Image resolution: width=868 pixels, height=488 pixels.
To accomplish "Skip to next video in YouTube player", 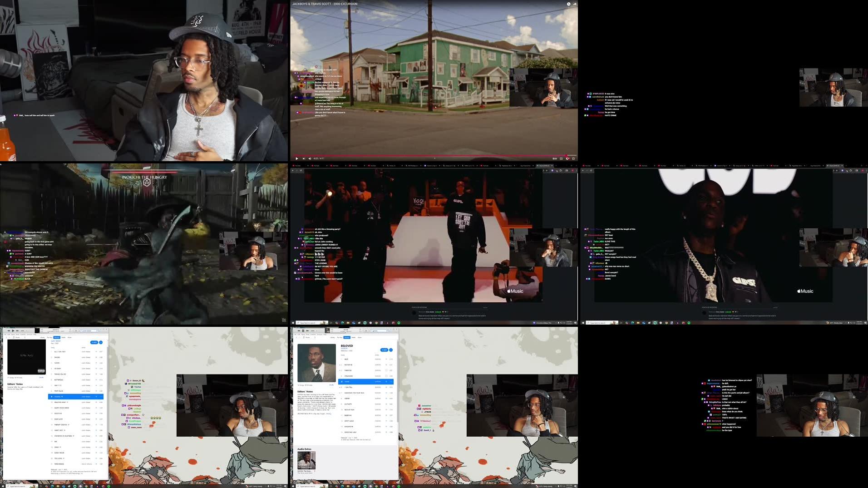I will click(304, 158).
